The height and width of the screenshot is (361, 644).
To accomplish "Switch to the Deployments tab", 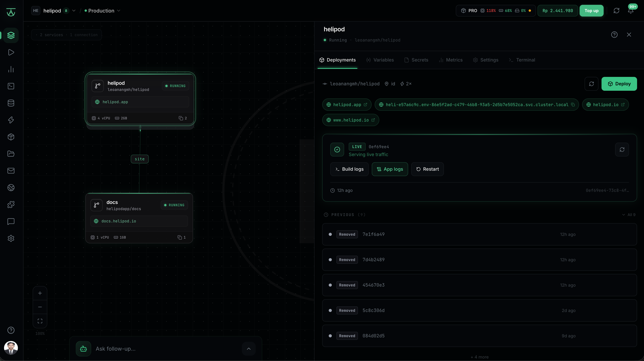I will pyautogui.click(x=338, y=60).
